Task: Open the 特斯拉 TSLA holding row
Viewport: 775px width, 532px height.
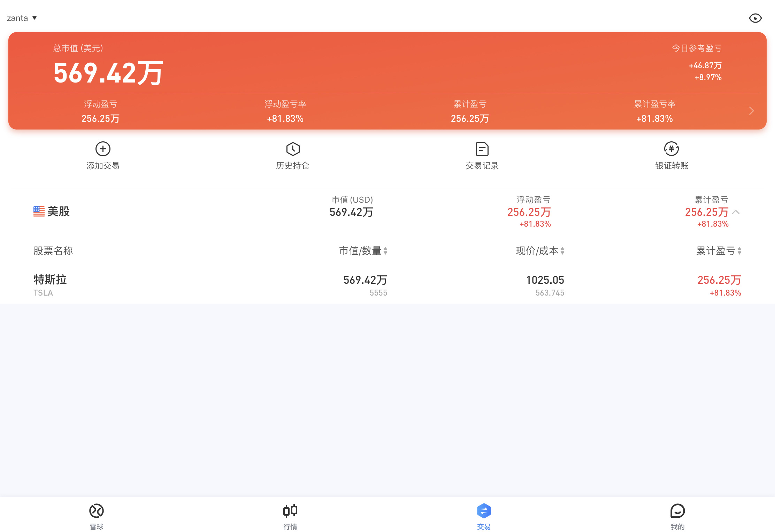Action: point(51,285)
